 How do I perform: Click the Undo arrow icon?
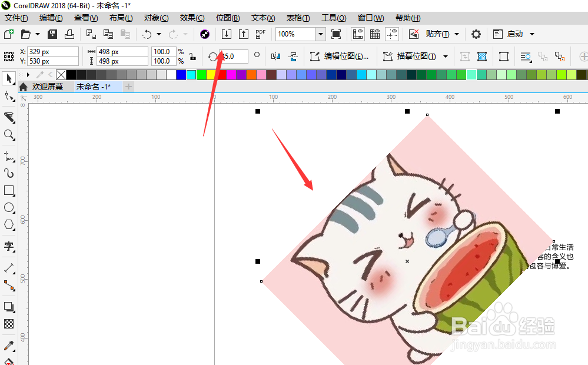(x=147, y=34)
